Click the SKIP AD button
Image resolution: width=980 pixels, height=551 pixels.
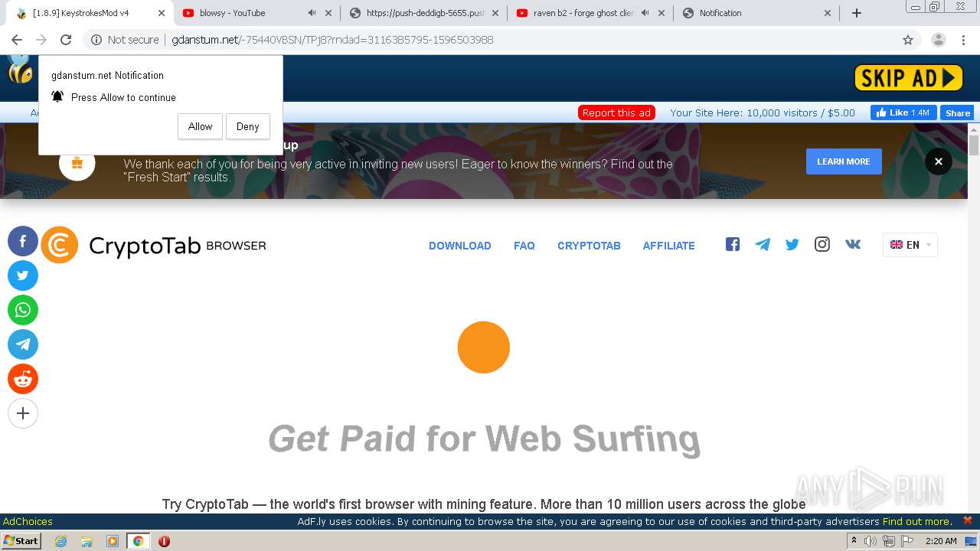coord(909,77)
